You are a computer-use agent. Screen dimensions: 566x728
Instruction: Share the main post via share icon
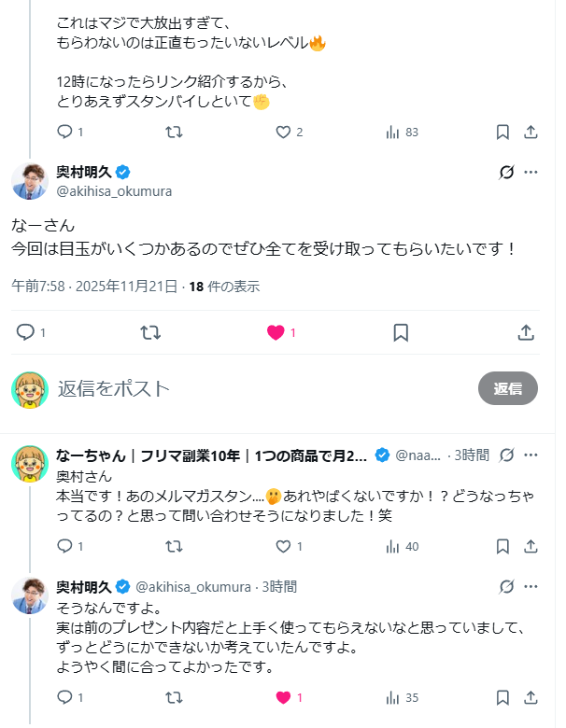(x=526, y=332)
